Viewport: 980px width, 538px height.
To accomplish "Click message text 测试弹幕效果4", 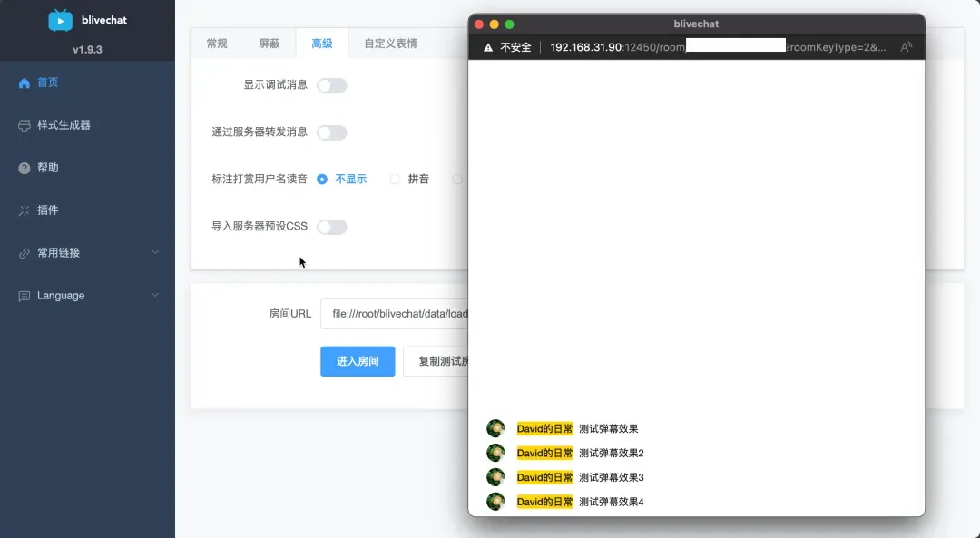I will (612, 502).
